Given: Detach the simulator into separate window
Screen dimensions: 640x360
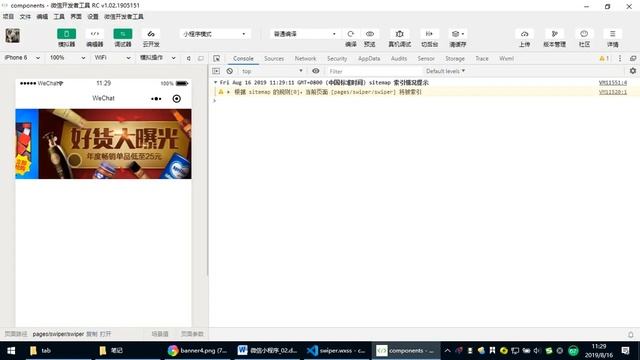Looking at the screenshot, I should 200,58.
